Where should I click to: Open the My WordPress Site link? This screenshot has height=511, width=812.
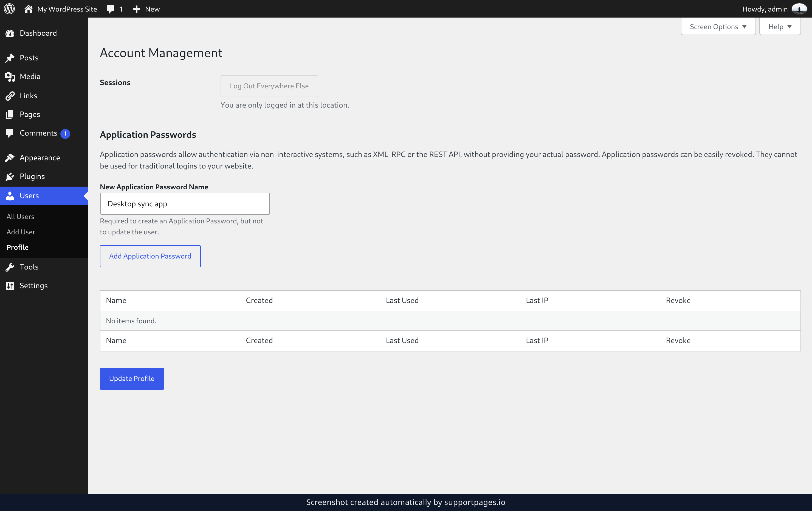pos(67,9)
